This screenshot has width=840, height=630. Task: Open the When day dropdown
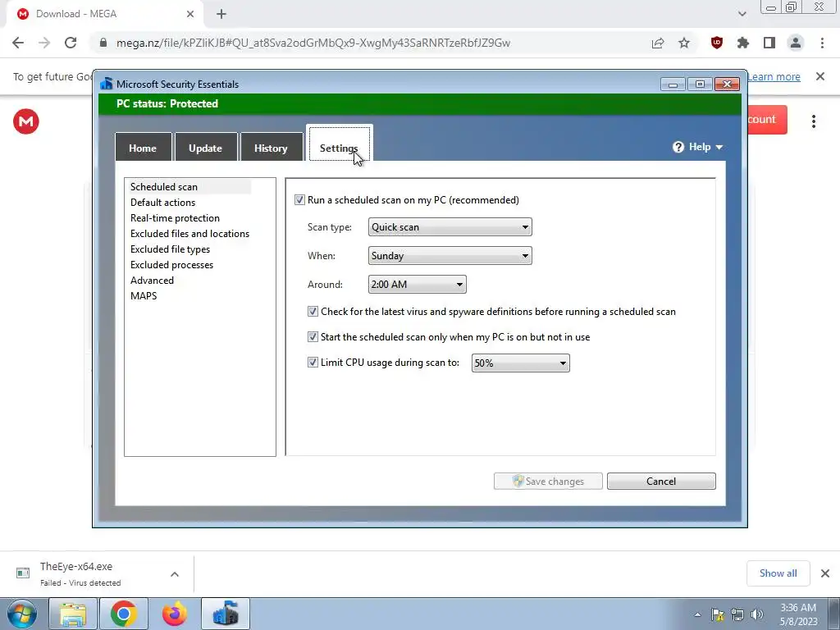pos(450,256)
